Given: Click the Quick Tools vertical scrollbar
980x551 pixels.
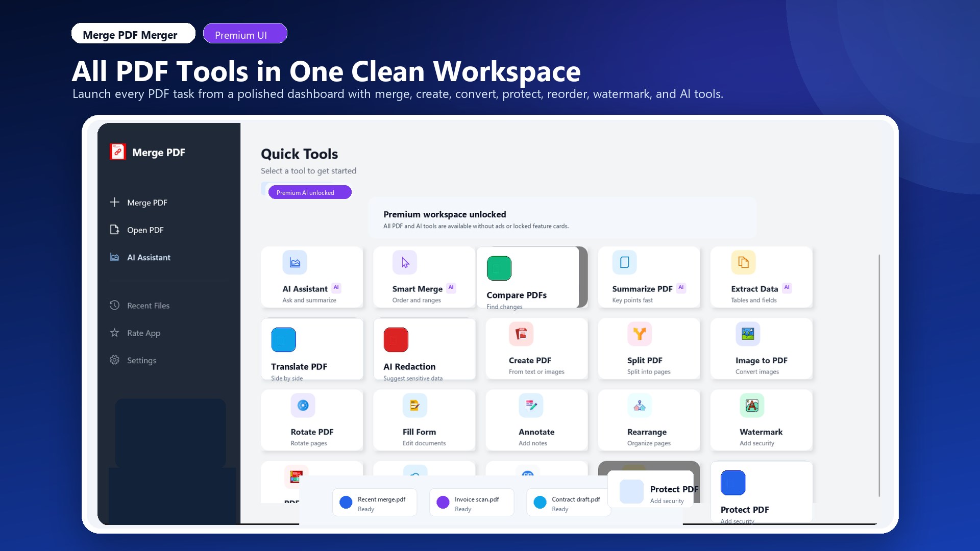Looking at the screenshot, I should point(879,375).
